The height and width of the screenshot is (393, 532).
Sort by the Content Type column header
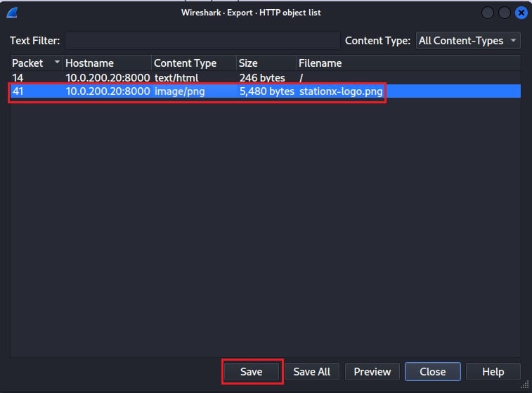(x=194, y=63)
